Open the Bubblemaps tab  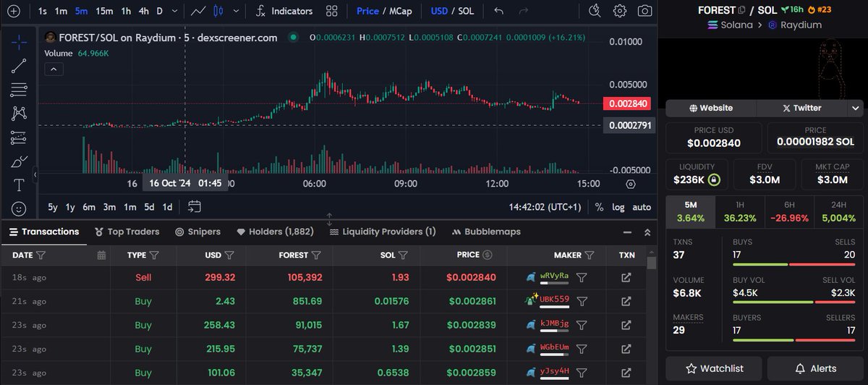(x=486, y=232)
